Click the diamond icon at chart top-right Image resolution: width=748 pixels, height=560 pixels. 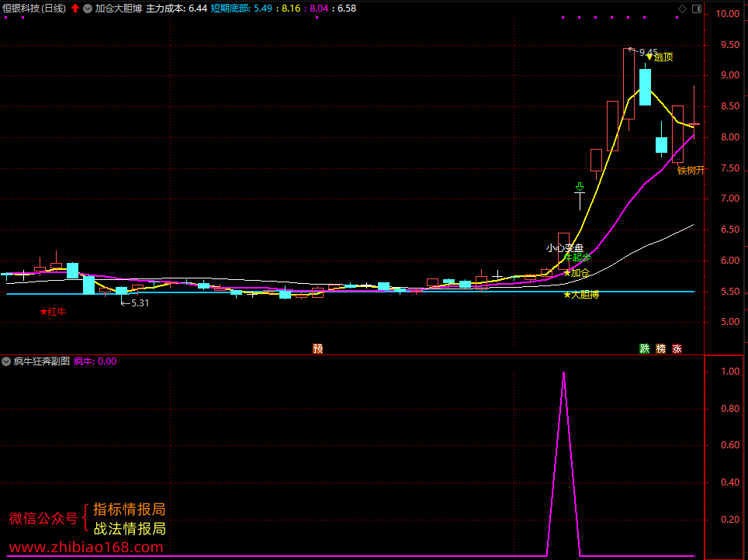click(x=682, y=9)
